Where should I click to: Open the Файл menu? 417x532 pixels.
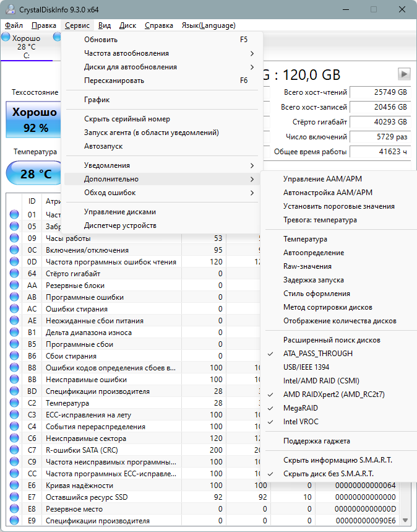click(14, 25)
